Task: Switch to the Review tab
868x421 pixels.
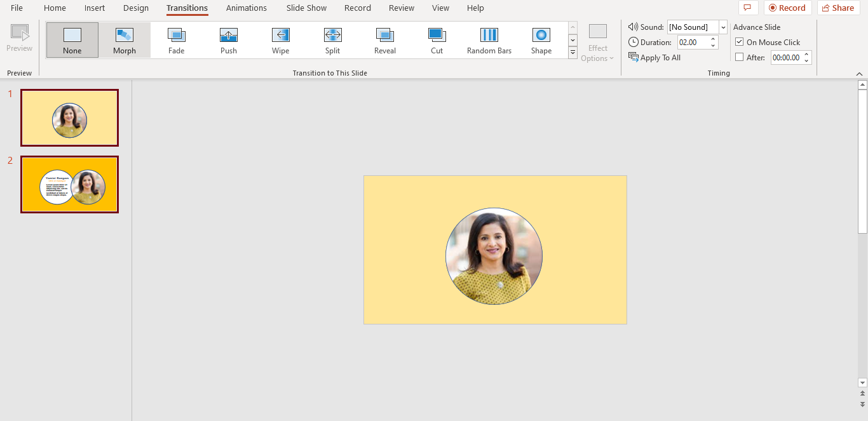Action: point(402,8)
